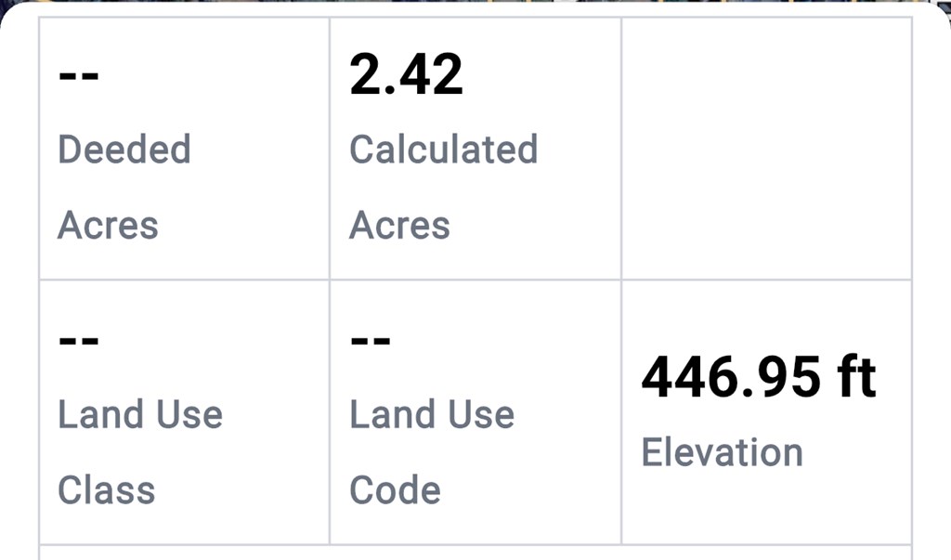Click the dashes above Land Use Code
Screen dimensions: 951x560
pyautogui.click(x=371, y=340)
